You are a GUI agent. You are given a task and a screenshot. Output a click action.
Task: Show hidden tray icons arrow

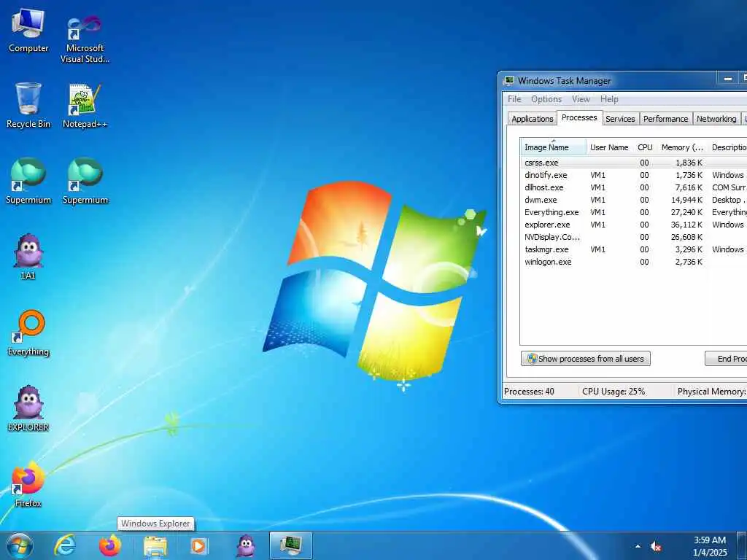638,547
